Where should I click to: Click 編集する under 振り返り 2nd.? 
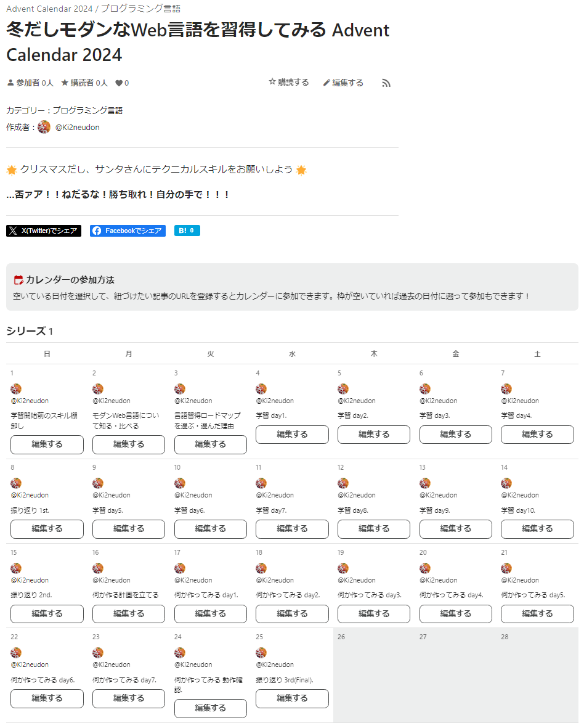[x=47, y=614]
